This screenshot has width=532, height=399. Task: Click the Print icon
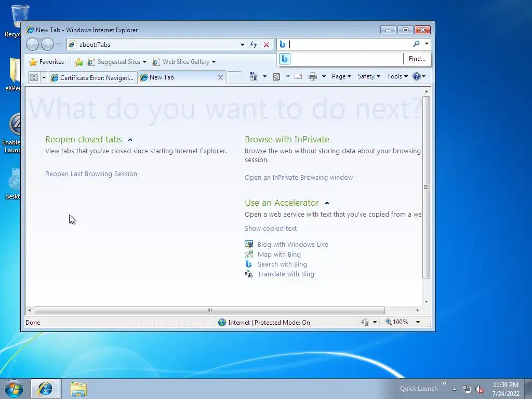tap(312, 77)
